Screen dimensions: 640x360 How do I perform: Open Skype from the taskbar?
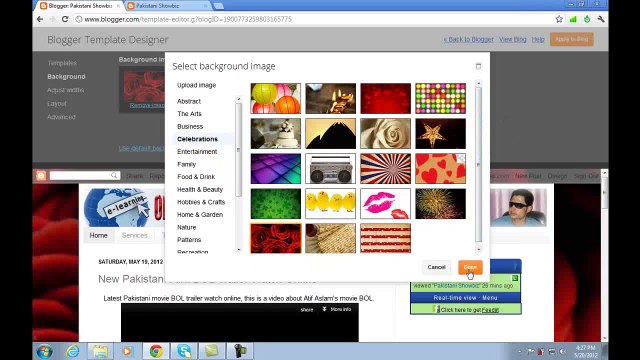pos(184,351)
